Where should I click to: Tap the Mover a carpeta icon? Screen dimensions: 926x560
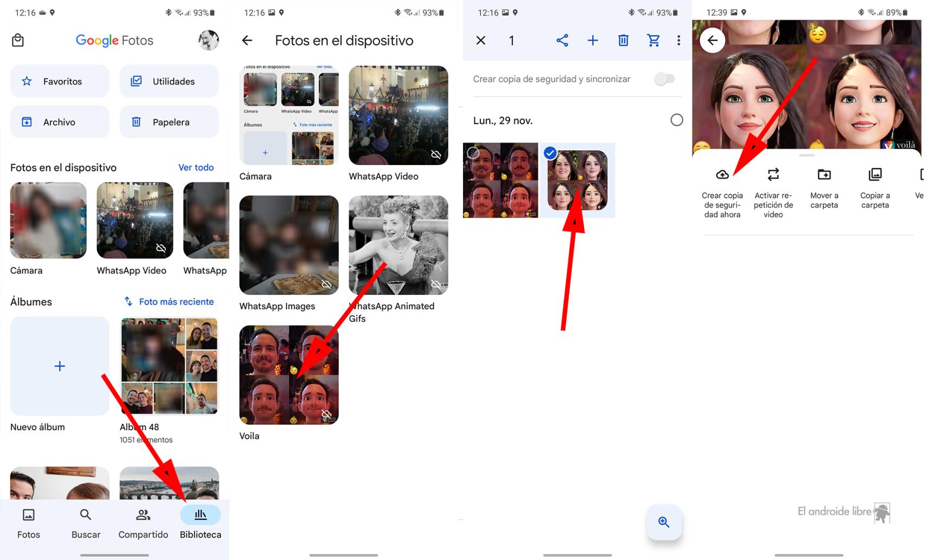click(824, 175)
